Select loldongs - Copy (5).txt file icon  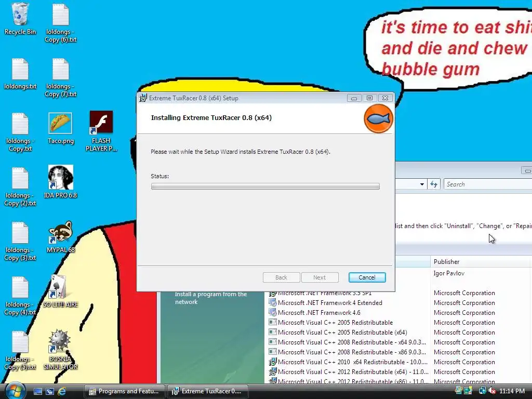click(20, 351)
